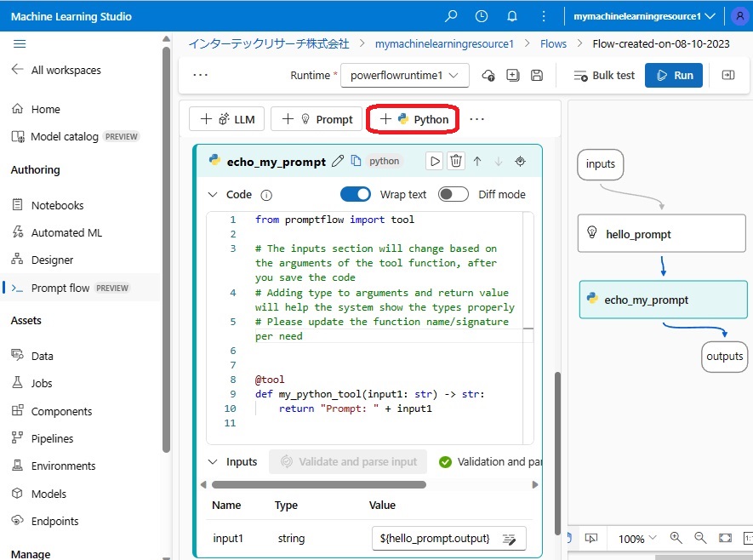Add an LLM node
Screen dimensions: 753x560
click(226, 119)
